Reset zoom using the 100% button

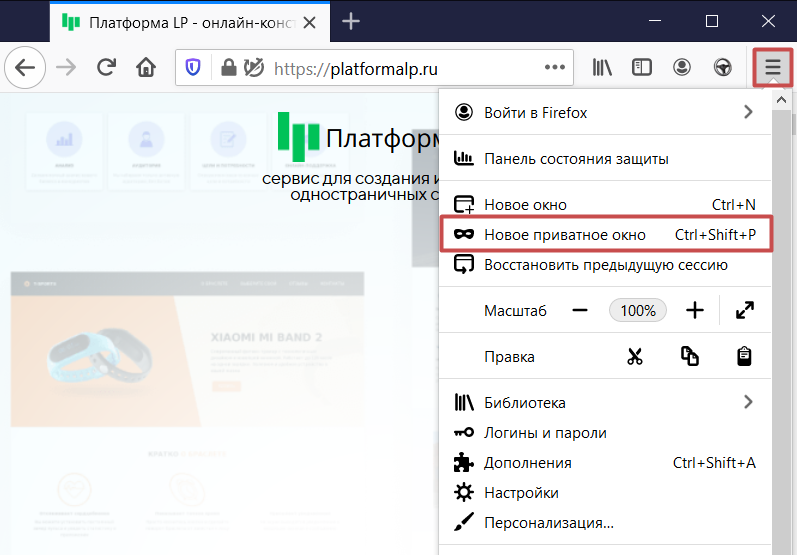point(638,310)
